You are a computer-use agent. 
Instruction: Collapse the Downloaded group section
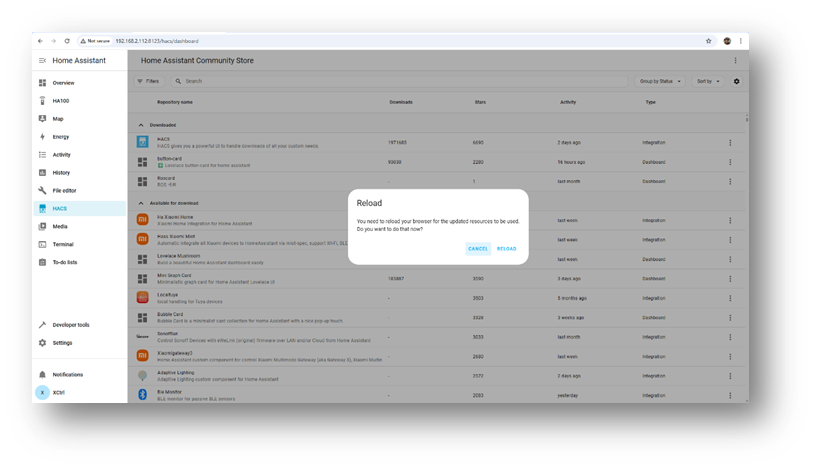point(140,125)
